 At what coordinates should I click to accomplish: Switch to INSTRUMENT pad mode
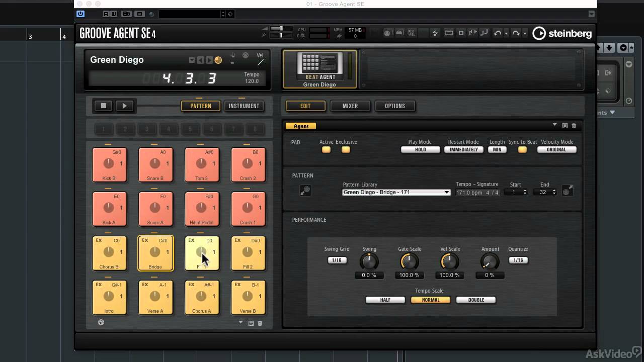tap(244, 106)
